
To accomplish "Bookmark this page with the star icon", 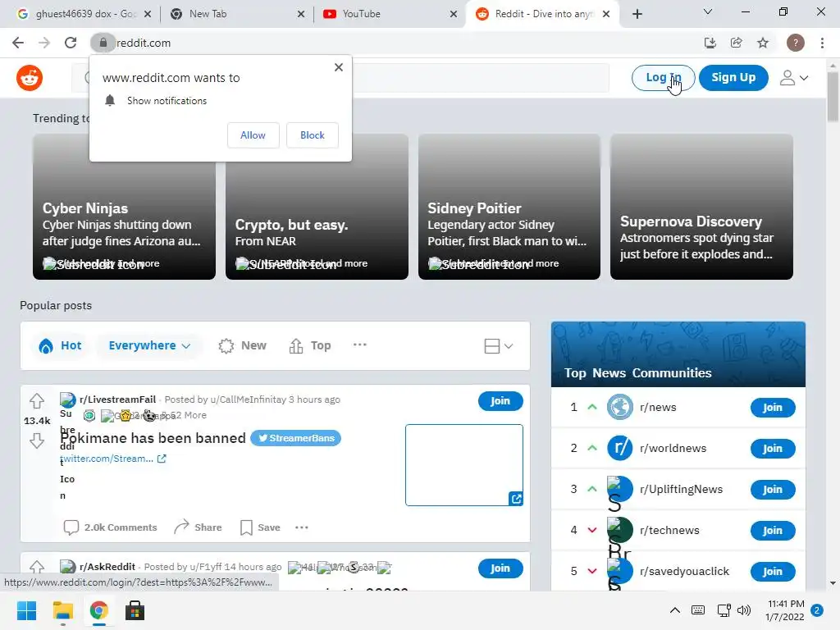I will pyautogui.click(x=763, y=43).
